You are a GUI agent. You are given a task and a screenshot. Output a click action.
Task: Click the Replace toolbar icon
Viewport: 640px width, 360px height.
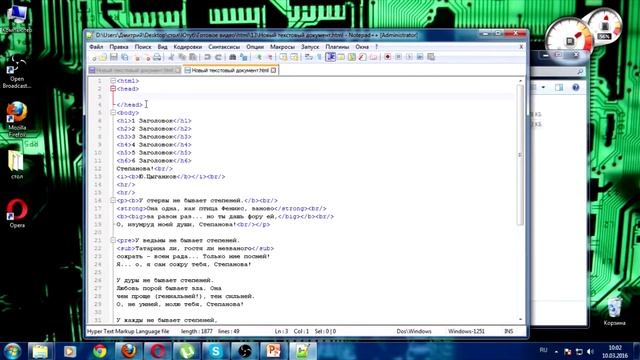click(244, 58)
